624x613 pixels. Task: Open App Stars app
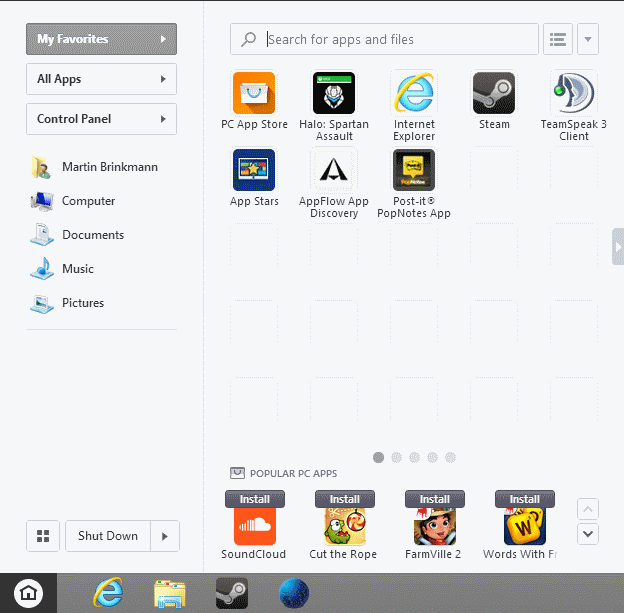point(254,170)
